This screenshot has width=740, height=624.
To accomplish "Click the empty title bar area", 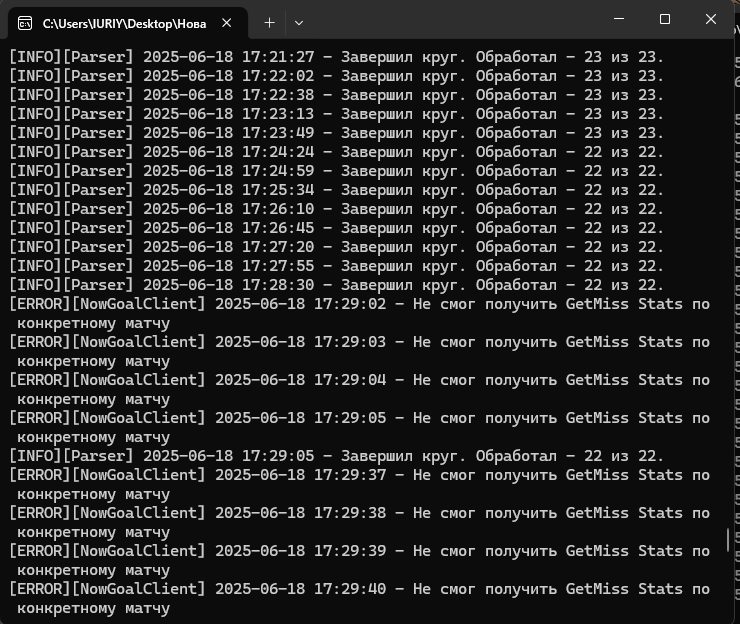I will (450, 20).
